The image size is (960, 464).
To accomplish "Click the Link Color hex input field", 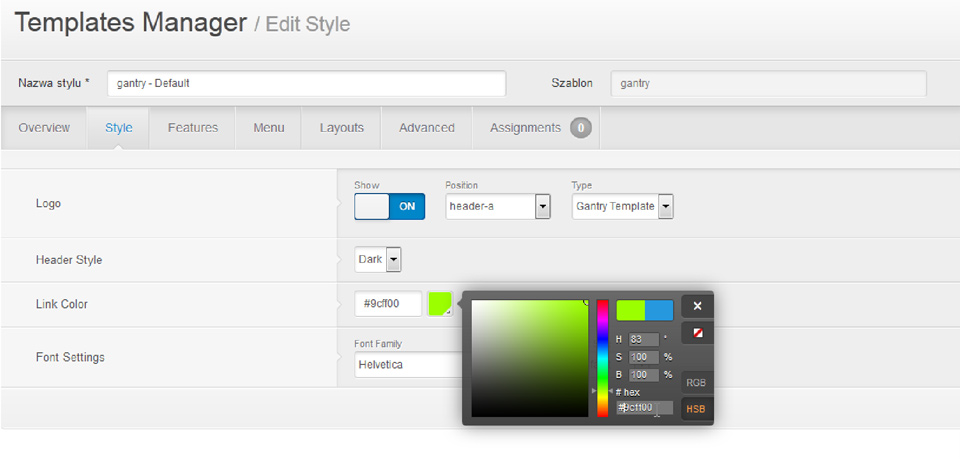I will click(388, 304).
